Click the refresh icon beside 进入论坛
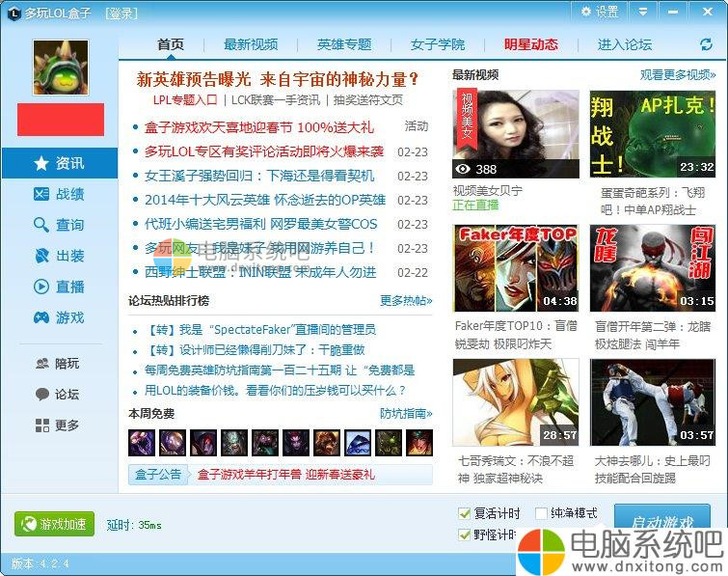The width and height of the screenshot is (728, 576). [x=706, y=45]
